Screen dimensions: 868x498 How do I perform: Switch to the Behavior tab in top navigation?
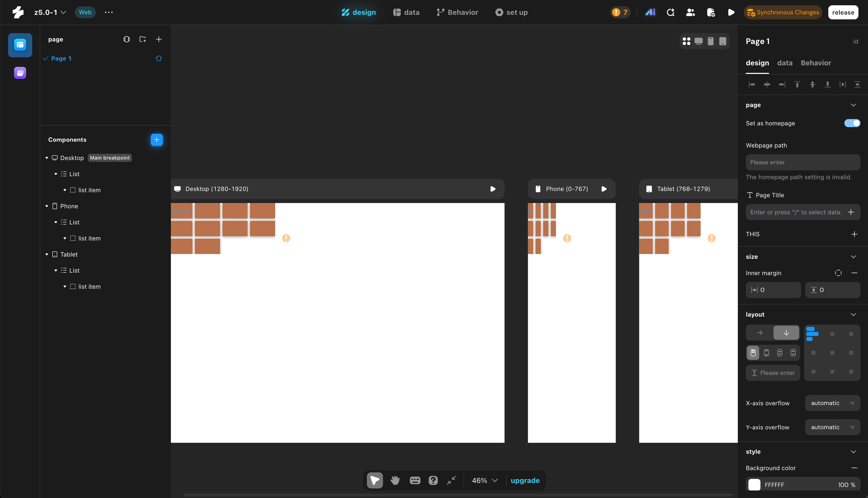[457, 12]
